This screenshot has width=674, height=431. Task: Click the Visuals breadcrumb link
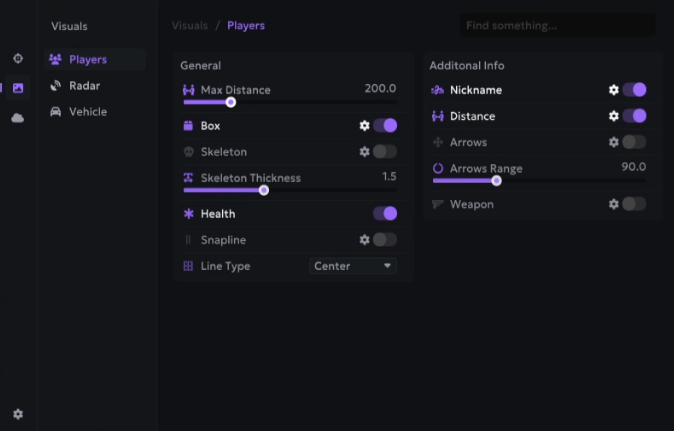tap(190, 25)
